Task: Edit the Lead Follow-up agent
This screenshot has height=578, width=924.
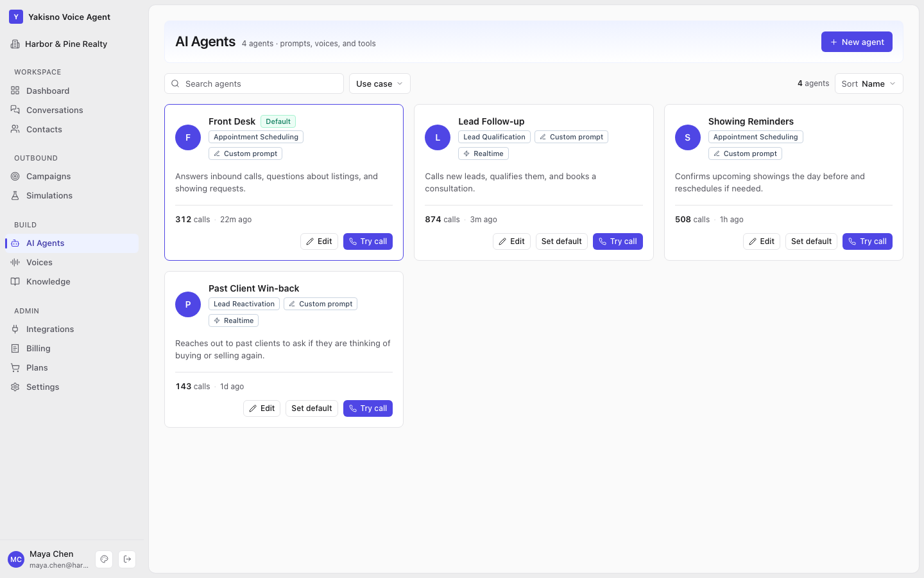Action: [511, 241]
